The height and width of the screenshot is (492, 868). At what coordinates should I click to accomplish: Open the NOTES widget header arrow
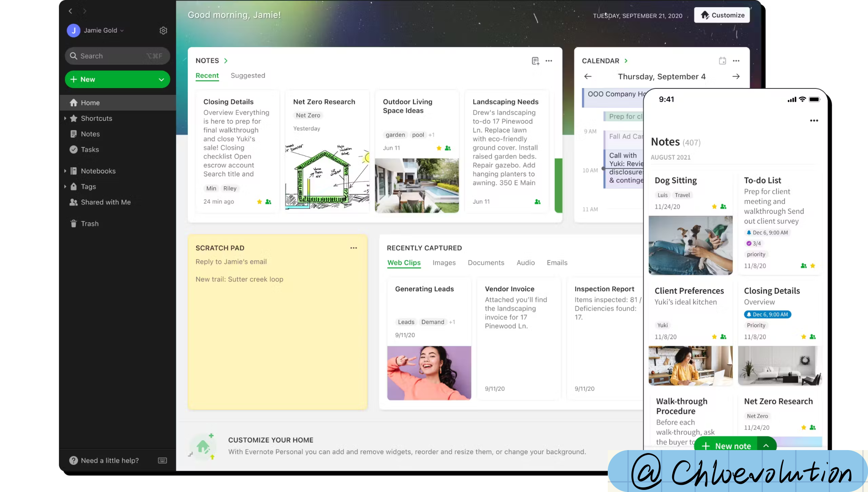pyautogui.click(x=226, y=61)
